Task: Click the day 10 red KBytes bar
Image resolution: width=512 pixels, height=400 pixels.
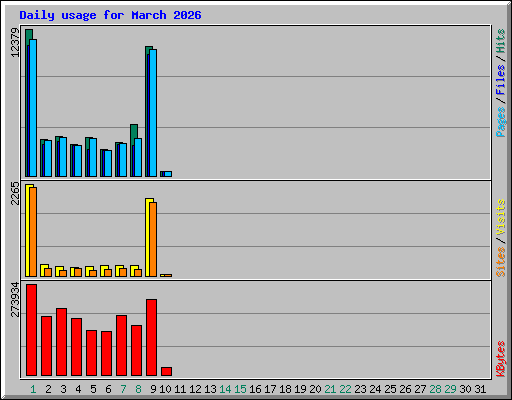Action: click(166, 372)
